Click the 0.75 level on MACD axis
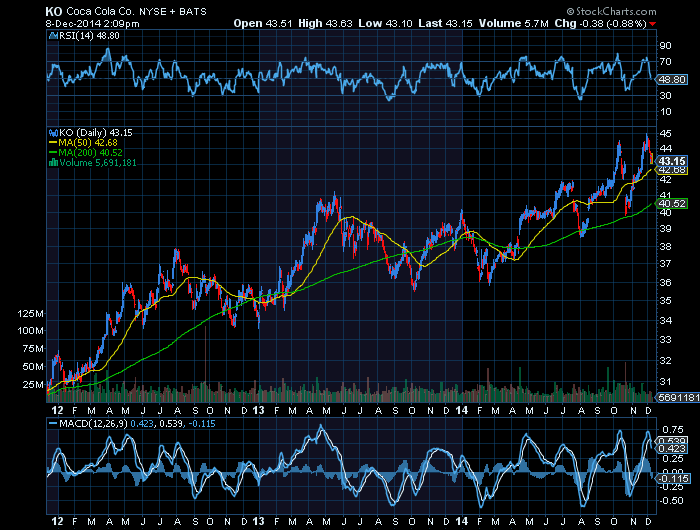Screen dimensions: 700x530 point(673,430)
